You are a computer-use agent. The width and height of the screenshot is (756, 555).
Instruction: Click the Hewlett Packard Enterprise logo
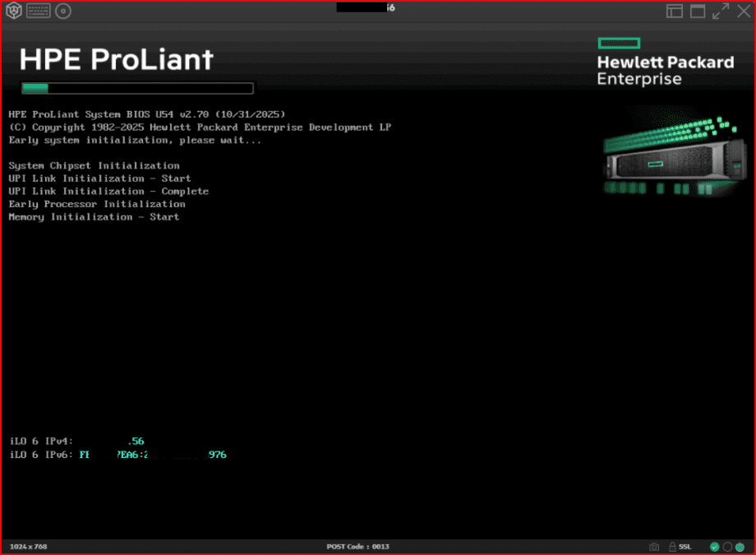tap(664, 62)
